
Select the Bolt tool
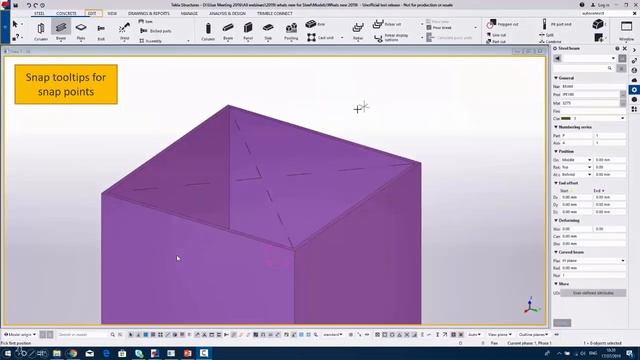pyautogui.click(x=101, y=31)
